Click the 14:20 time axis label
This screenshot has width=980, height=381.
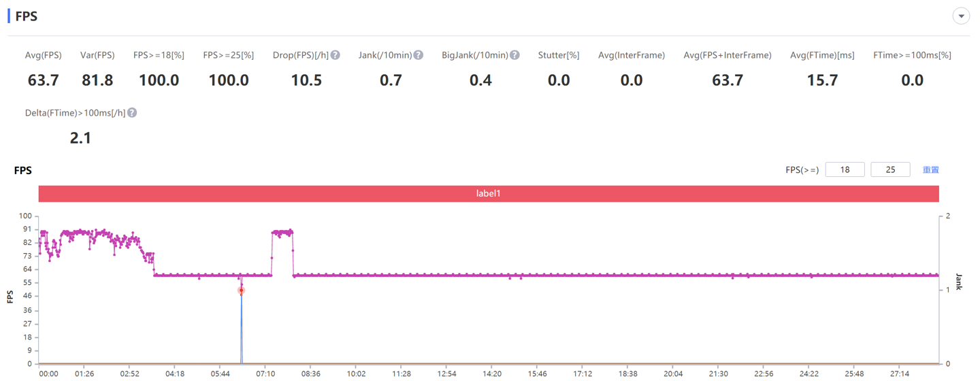(x=492, y=374)
